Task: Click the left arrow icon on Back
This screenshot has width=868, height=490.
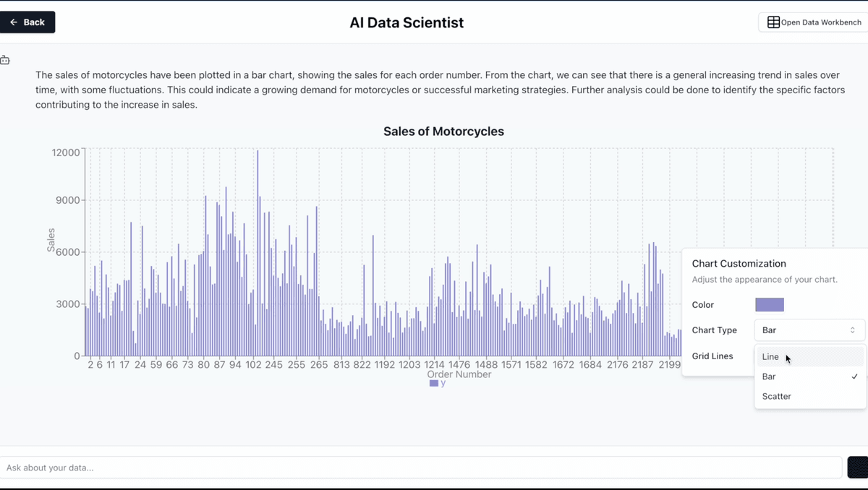Action: (14, 22)
